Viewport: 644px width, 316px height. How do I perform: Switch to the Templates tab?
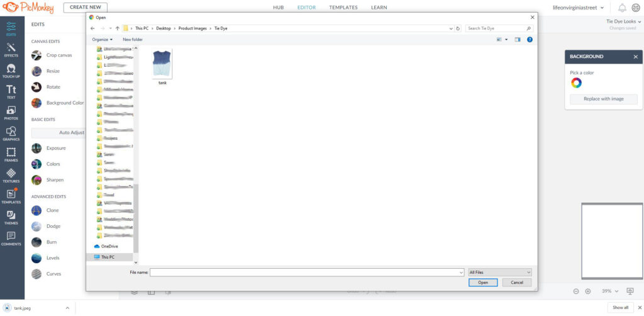(343, 8)
